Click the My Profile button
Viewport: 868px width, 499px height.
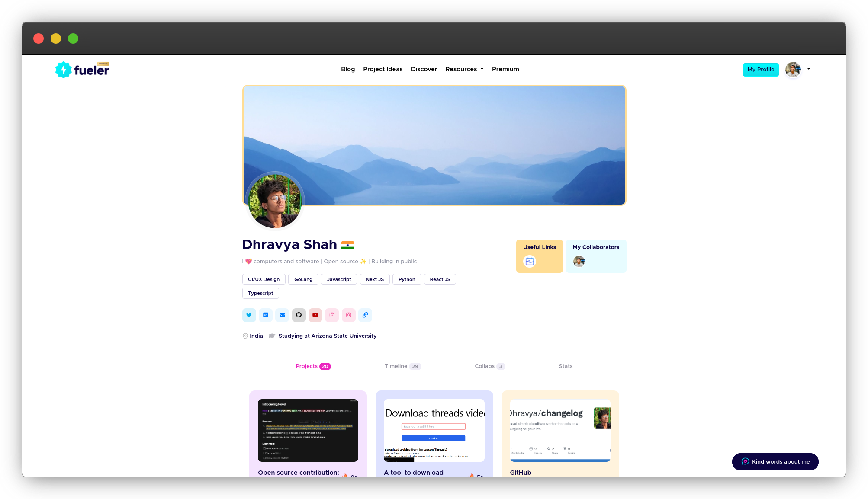pyautogui.click(x=761, y=70)
